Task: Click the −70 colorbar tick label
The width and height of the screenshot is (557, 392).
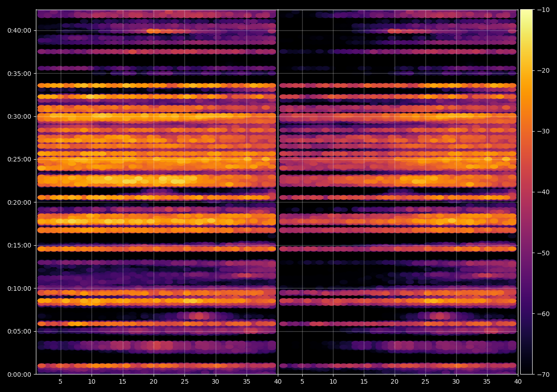Action: click(x=543, y=374)
